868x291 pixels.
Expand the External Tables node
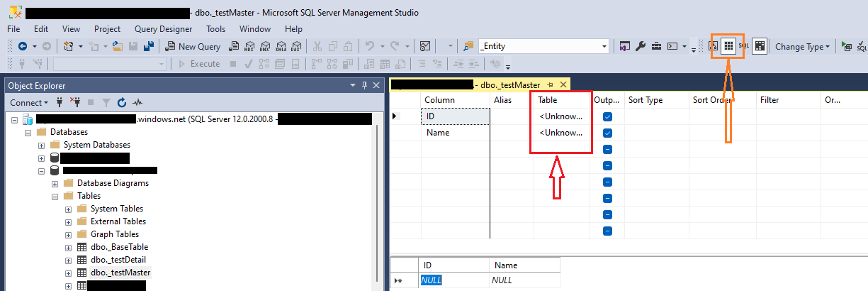[69, 221]
